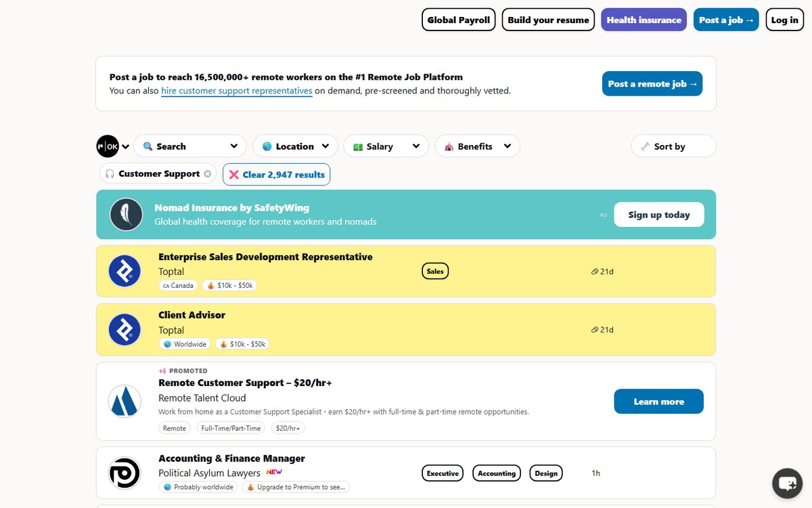812x508 pixels.
Task: Click Remote Talent Cloud company name
Action: click(x=202, y=398)
